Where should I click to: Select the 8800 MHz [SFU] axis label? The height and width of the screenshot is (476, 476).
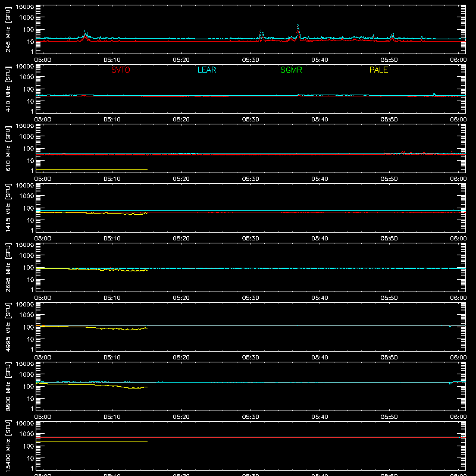click(8, 386)
